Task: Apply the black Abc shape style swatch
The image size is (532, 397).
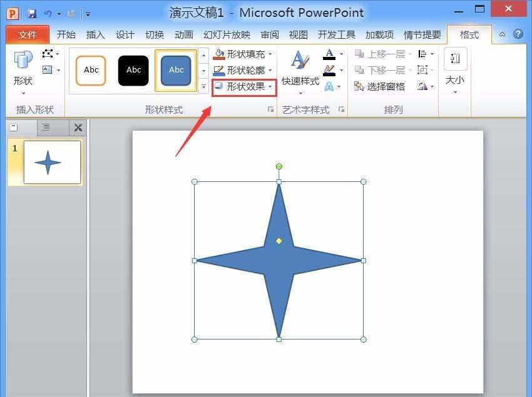Action: (x=133, y=70)
